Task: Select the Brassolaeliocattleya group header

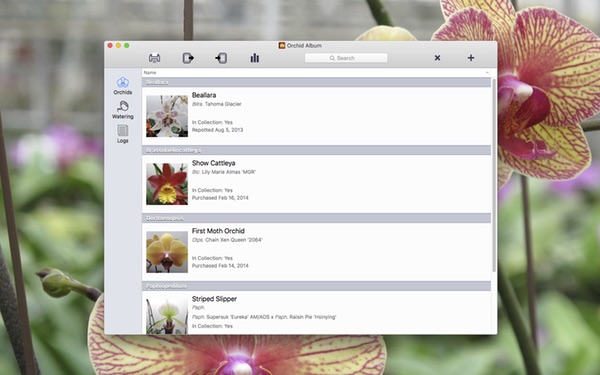Action: pos(316,150)
